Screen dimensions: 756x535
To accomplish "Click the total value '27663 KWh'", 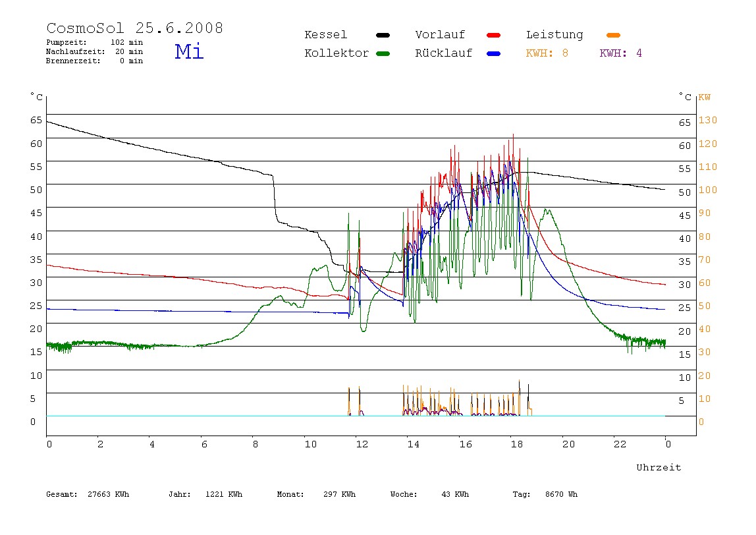I will click(109, 494).
